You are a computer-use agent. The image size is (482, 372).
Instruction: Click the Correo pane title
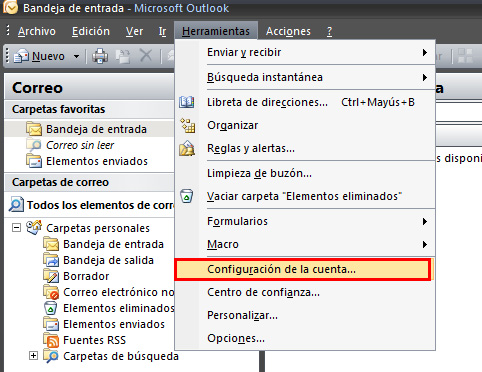37,88
